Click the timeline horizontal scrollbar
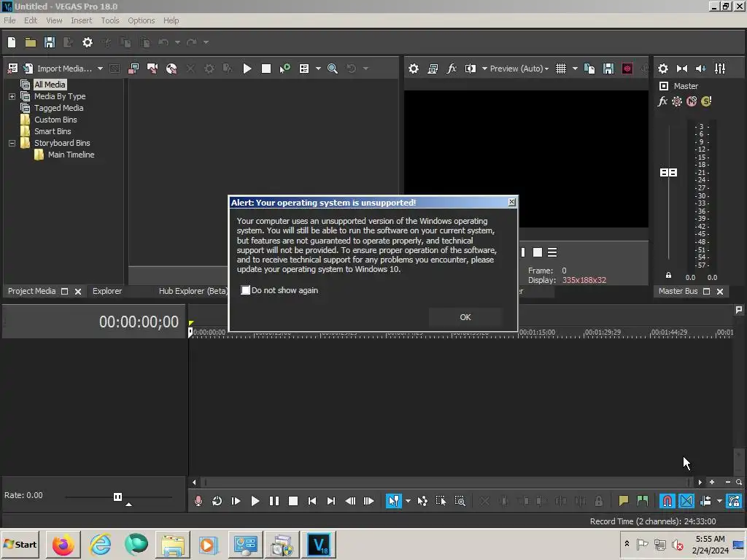The height and width of the screenshot is (560, 747). [x=447, y=482]
